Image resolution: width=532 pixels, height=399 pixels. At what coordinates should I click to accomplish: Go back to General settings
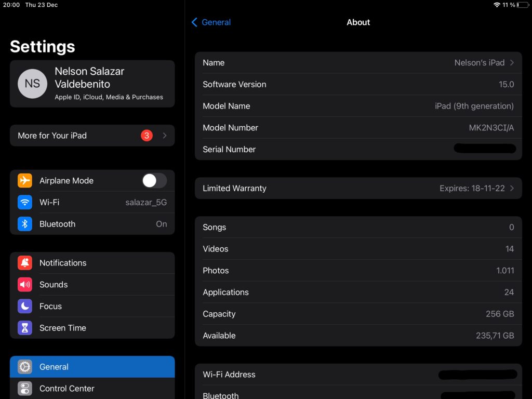coord(211,22)
